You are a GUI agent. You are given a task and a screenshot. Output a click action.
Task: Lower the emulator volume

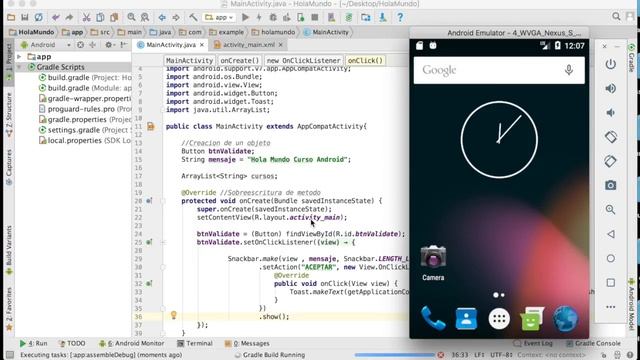pyautogui.click(x=611, y=113)
